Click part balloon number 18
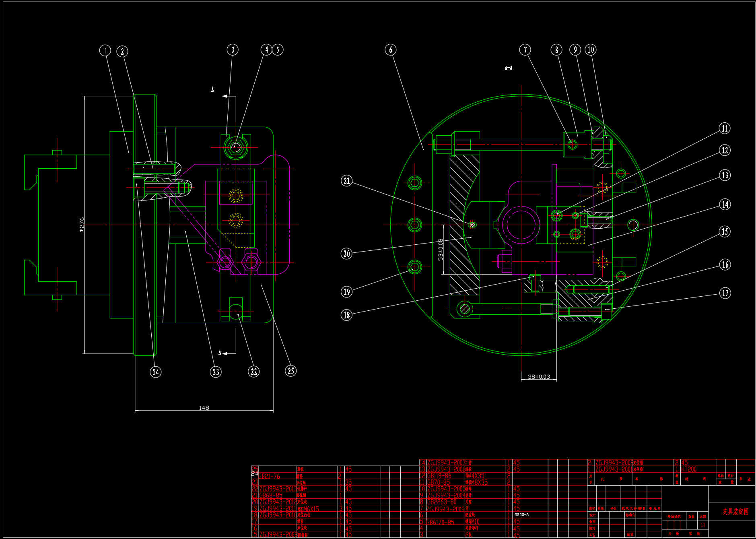This screenshot has width=756, height=539. click(x=346, y=315)
